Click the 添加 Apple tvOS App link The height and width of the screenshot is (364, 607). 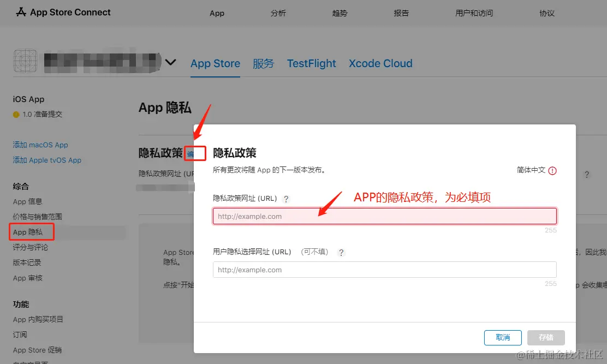47,160
